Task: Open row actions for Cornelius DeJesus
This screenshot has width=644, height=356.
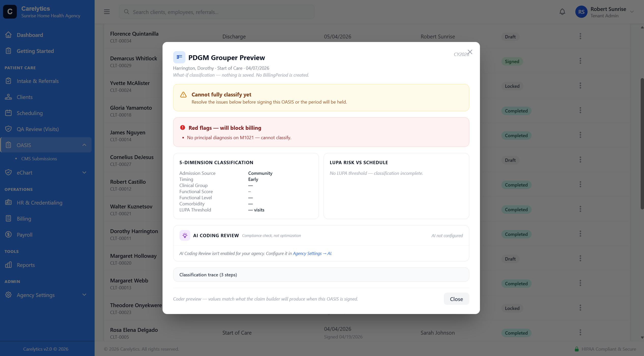Action: pyautogui.click(x=580, y=160)
